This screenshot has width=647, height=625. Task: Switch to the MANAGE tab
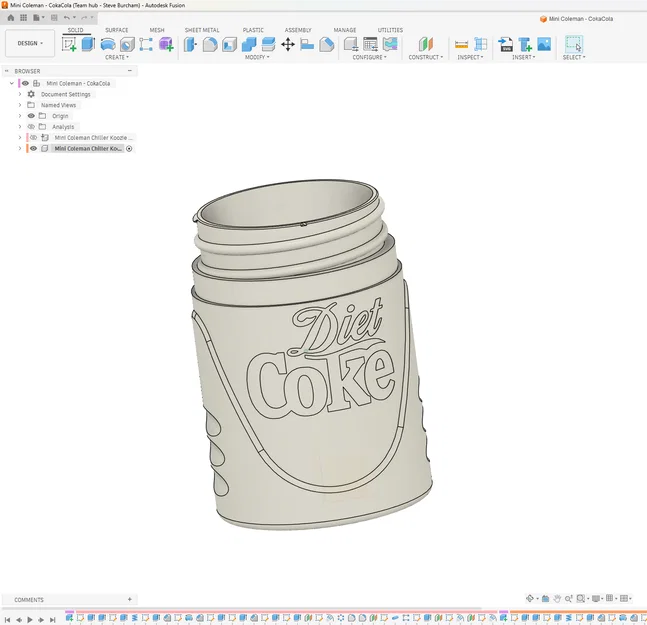coord(345,30)
